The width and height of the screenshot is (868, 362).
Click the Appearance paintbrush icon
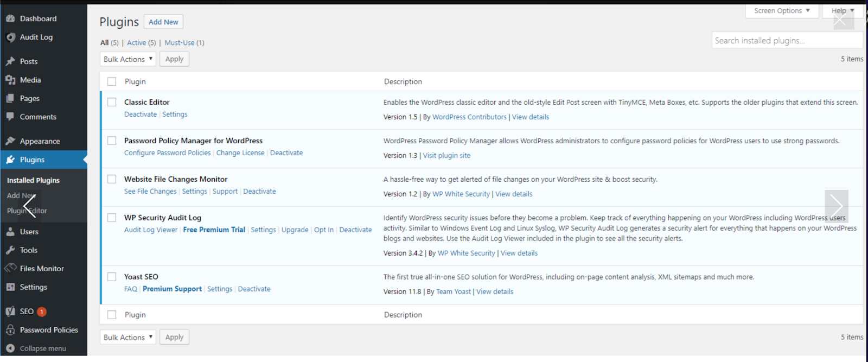[10, 141]
